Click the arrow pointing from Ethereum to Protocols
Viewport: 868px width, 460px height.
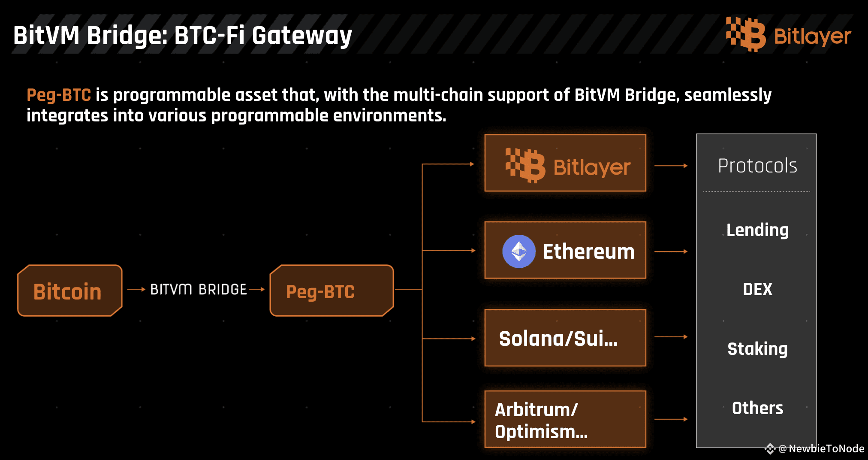click(x=671, y=251)
